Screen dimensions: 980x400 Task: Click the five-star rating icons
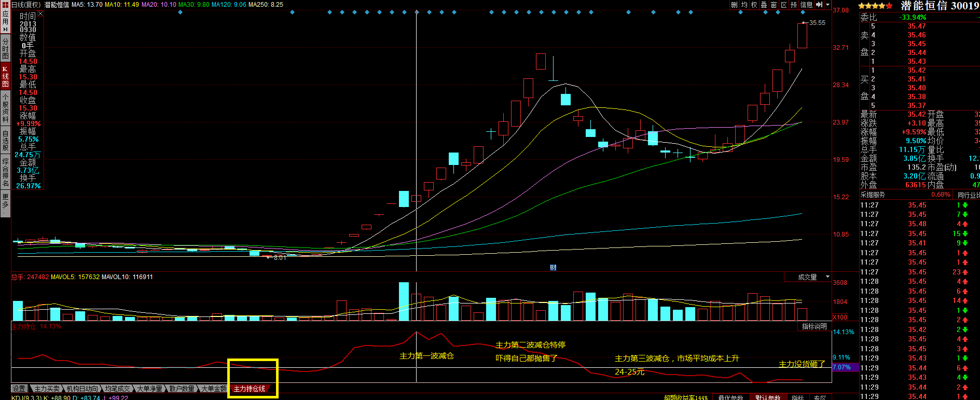point(876,6)
